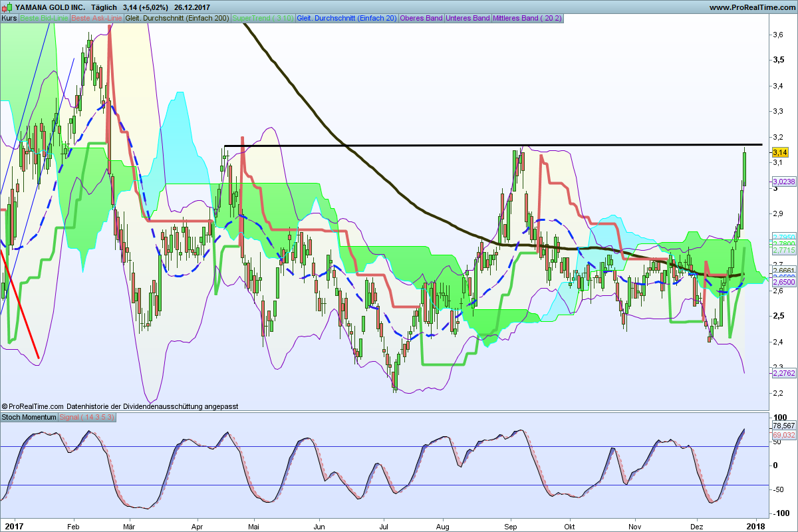Open Gleit. Durchschnitt (Einfach 200) settings
The width and height of the screenshot is (798, 532).
pos(177,18)
